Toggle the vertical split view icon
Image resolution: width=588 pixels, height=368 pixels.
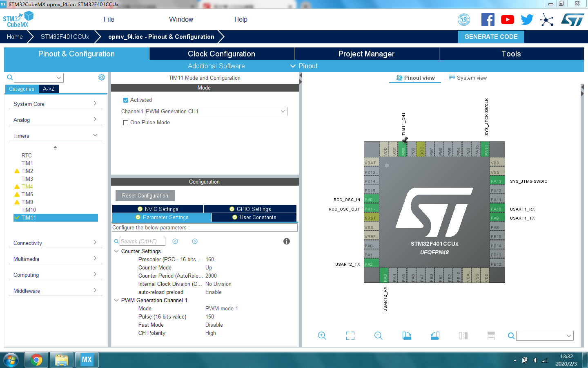pos(463,336)
